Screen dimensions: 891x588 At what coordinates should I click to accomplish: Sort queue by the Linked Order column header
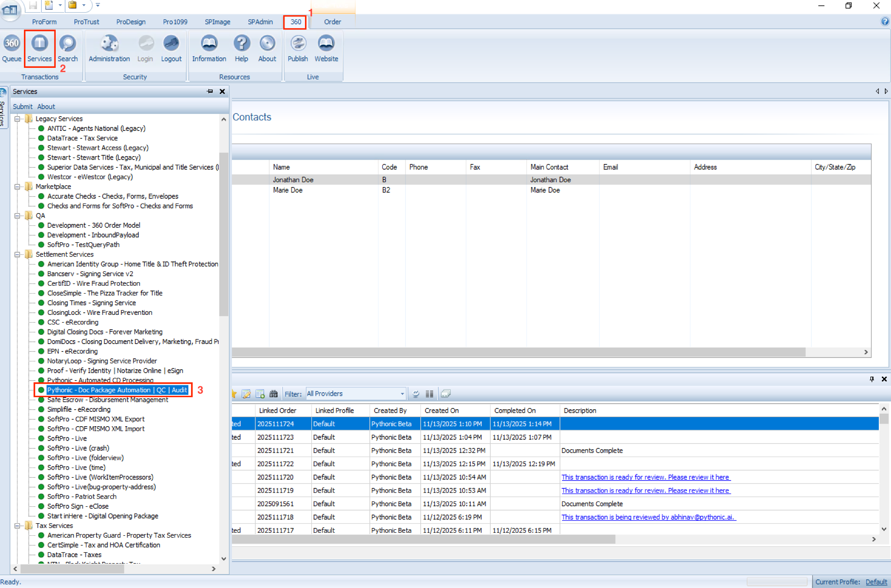283,411
